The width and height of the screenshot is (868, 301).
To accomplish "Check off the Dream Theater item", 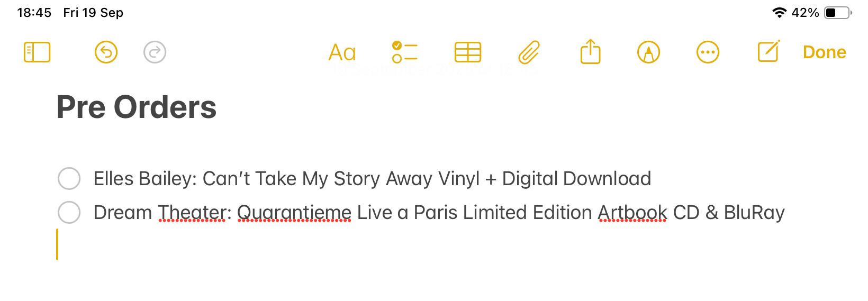I will click(69, 213).
